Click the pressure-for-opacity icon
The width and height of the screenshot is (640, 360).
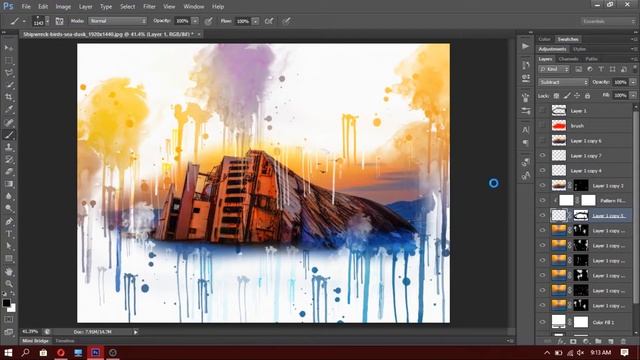[209, 21]
